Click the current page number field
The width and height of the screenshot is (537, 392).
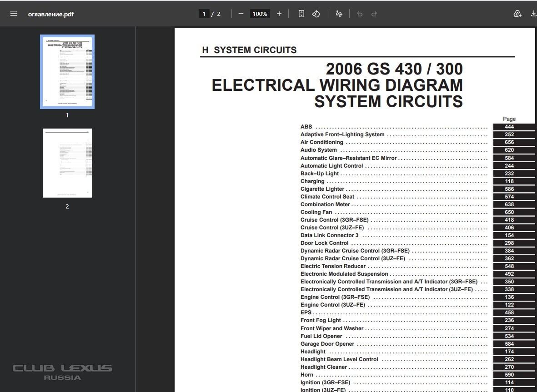(x=204, y=14)
